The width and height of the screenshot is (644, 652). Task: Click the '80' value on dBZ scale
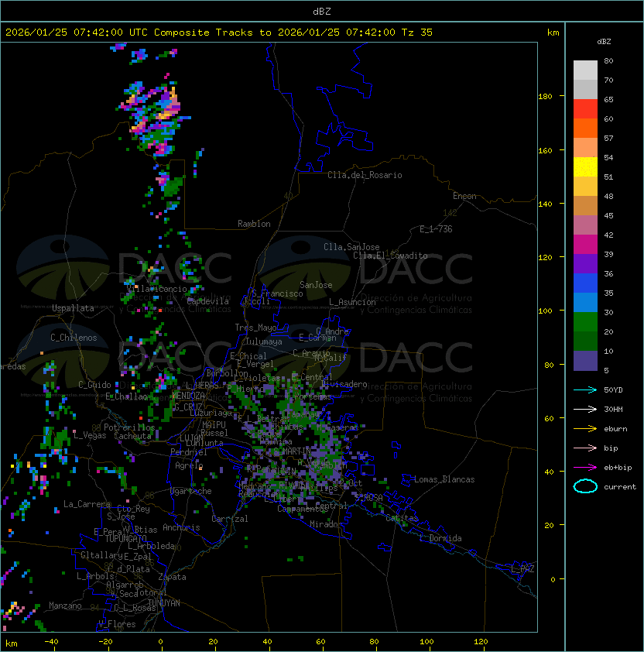click(608, 60)
